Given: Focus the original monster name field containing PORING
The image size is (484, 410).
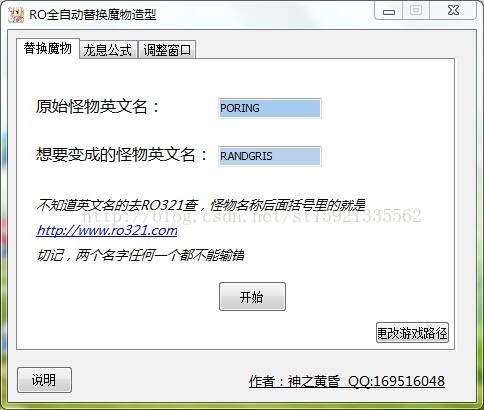Looking at the screenshot, I should pyautogui.click(x=270, y=108).
